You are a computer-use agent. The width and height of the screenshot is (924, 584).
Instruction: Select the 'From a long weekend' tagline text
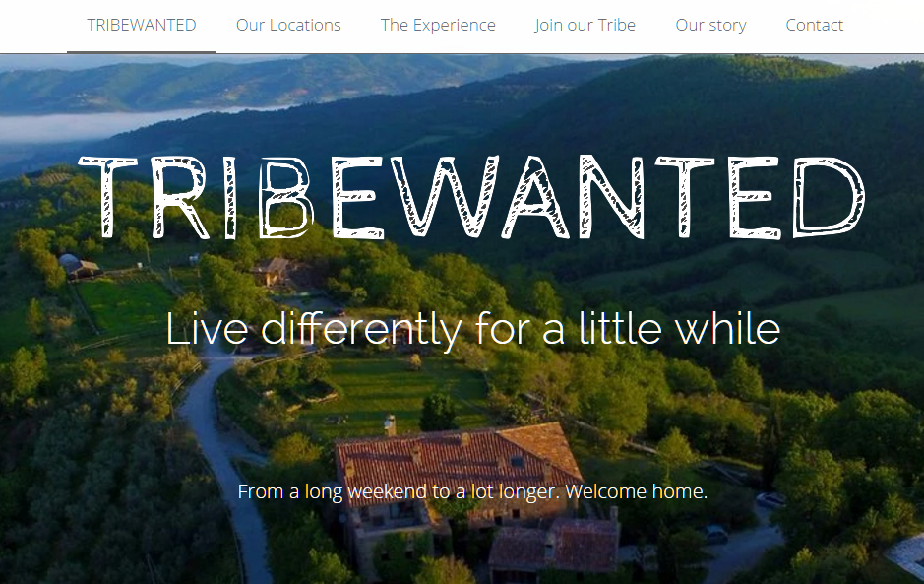(472, 492)
